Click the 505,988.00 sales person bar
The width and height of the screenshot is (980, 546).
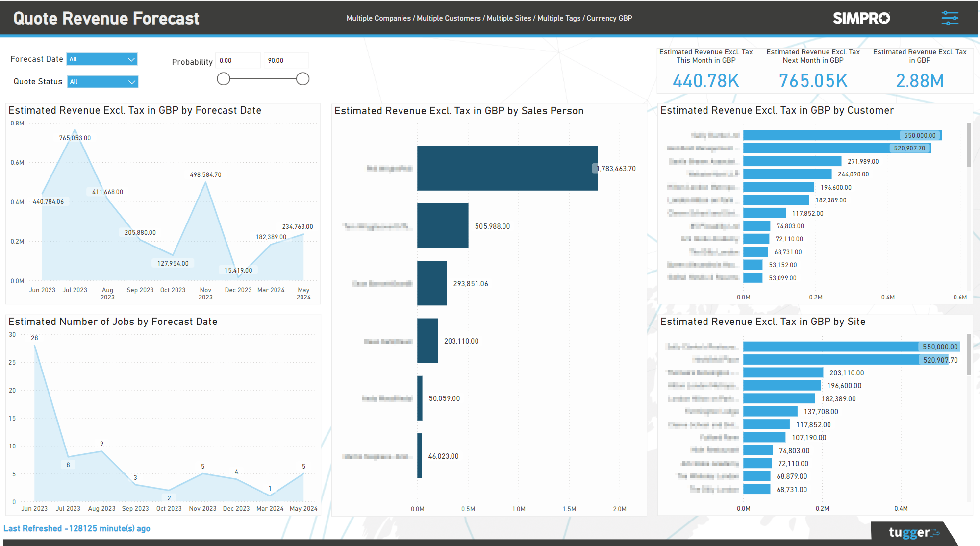click(443, 225)
